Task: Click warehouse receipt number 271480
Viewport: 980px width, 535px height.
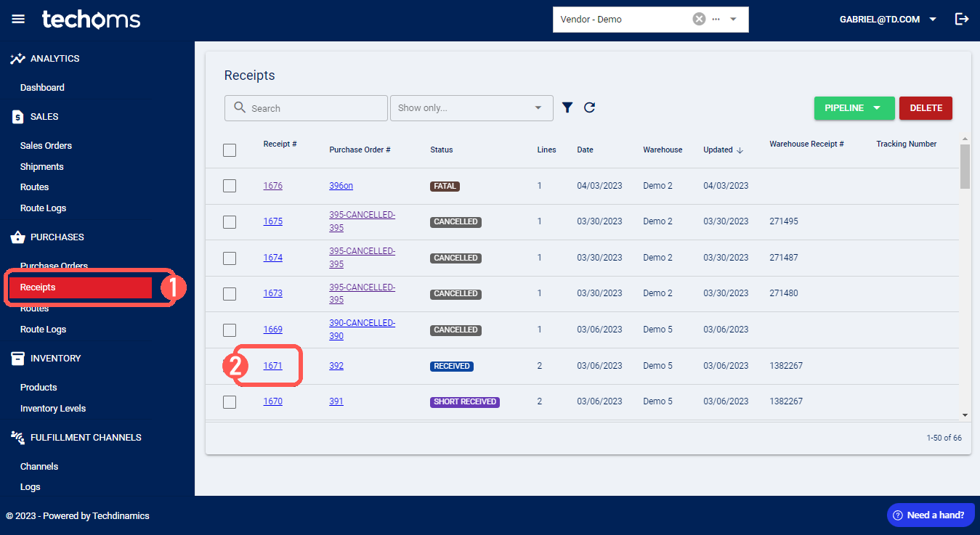Action: (x=784, y=293)
